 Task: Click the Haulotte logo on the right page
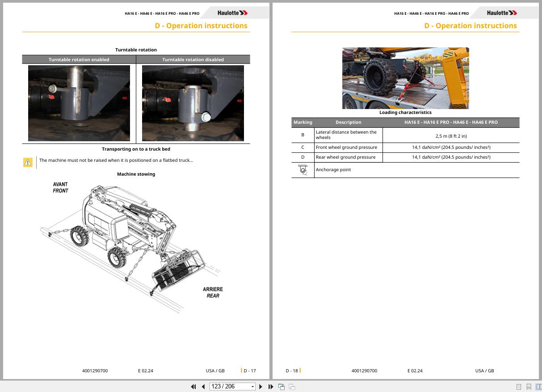click(502, 13)
